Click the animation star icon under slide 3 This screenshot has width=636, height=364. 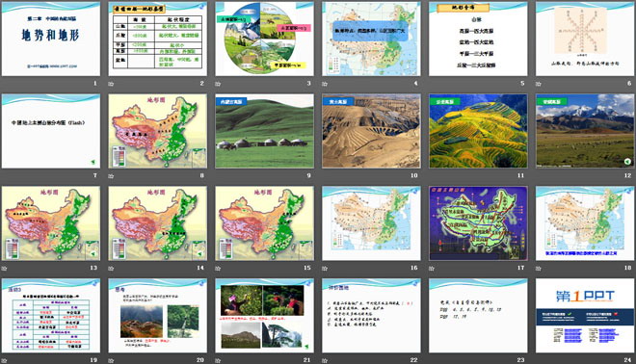tap(218, 84)
